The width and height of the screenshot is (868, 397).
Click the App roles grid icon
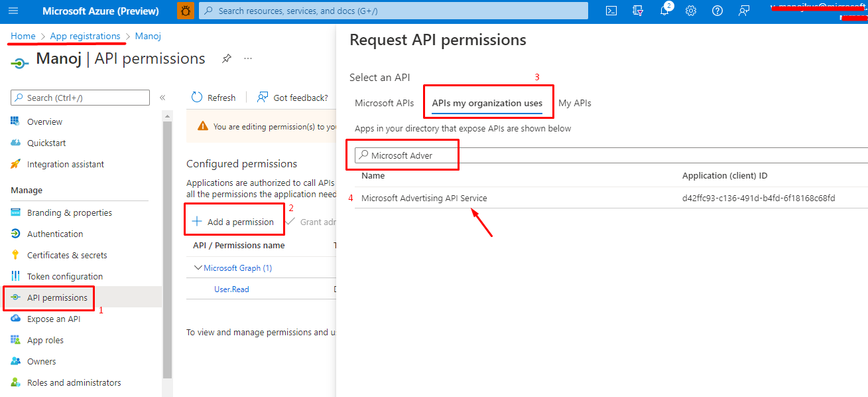(16, 340)
